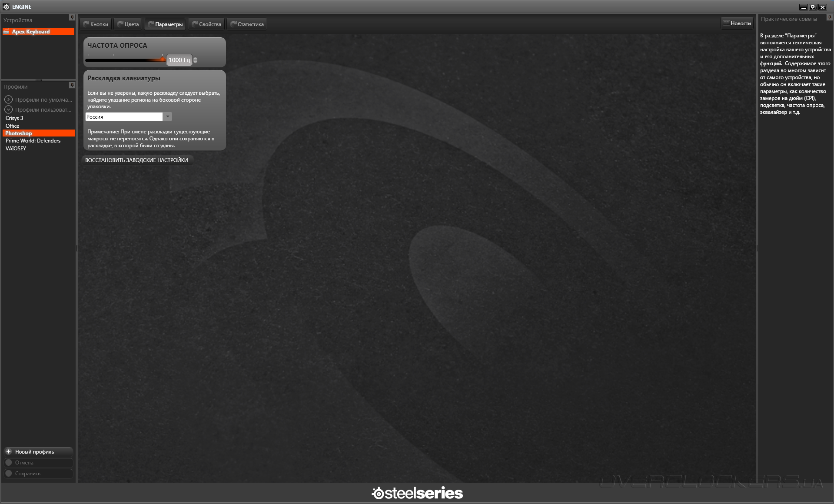Click the splitter between Устройства and Профили
834x504 pixels.
click(x=38, y=80)
